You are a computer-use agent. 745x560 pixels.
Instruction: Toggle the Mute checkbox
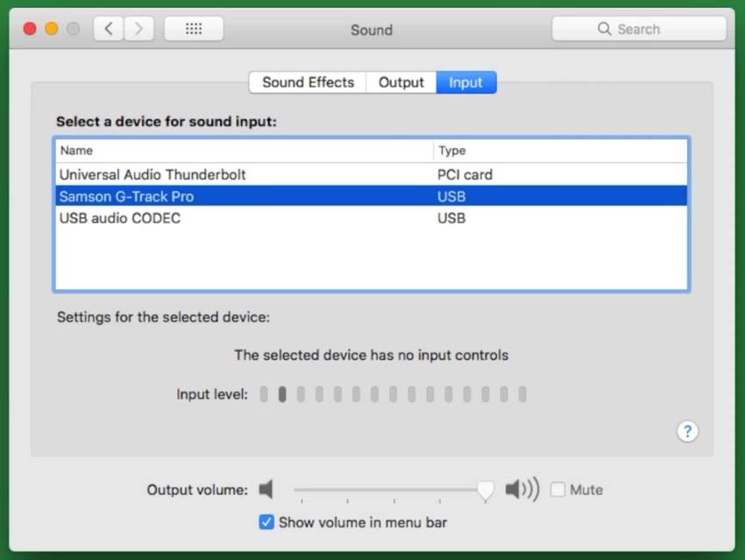tap(557, 489)
